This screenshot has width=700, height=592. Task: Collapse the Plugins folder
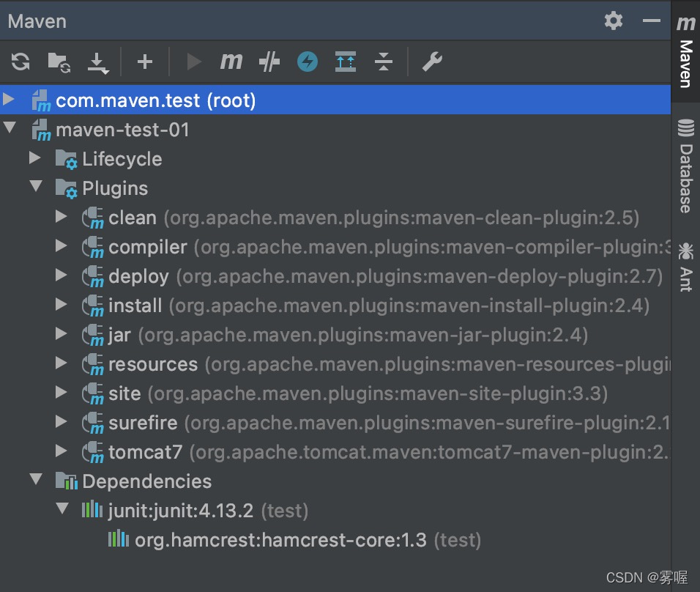click(36, 186)
